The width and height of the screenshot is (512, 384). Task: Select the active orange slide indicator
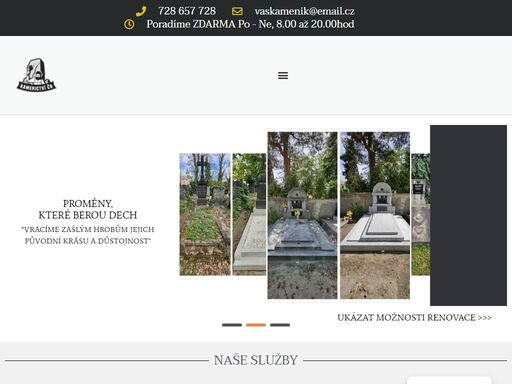click(x=256, y=325)
